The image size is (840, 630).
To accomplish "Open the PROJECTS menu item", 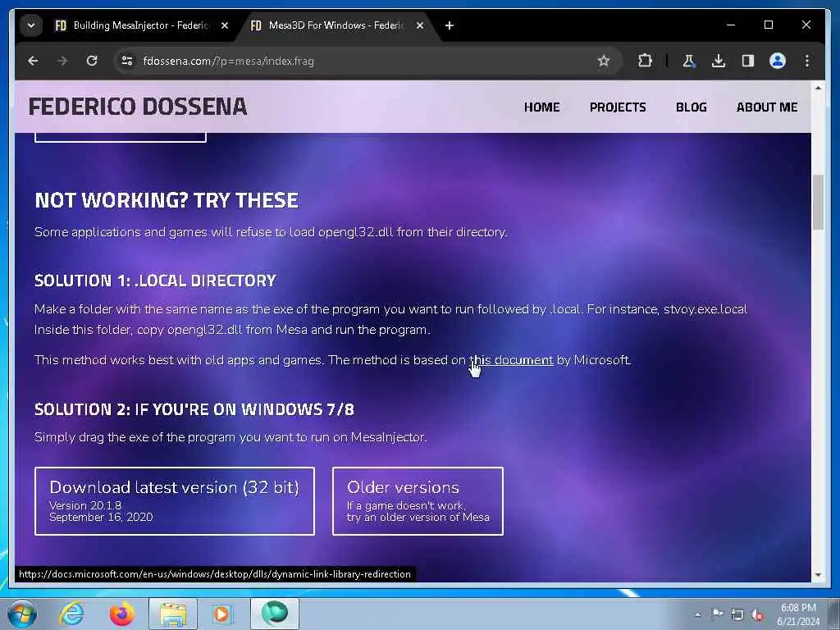I will tap(618, 107).
